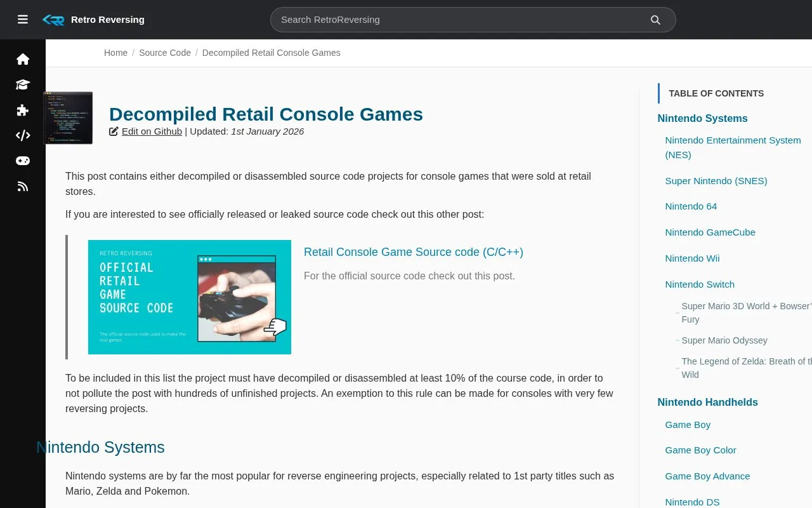Open the gamepad sidebar icon
The image size is (812, 508).
coord(23,161)
